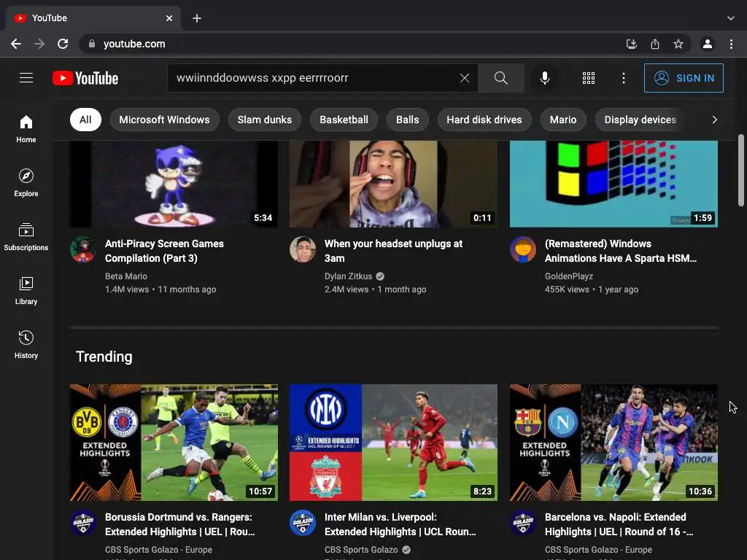Image resolution: width=747 pixels, height=560 pixels.
Task: Open Inter Milan vs. Liverpool title
Action: (x=400, y=524)
